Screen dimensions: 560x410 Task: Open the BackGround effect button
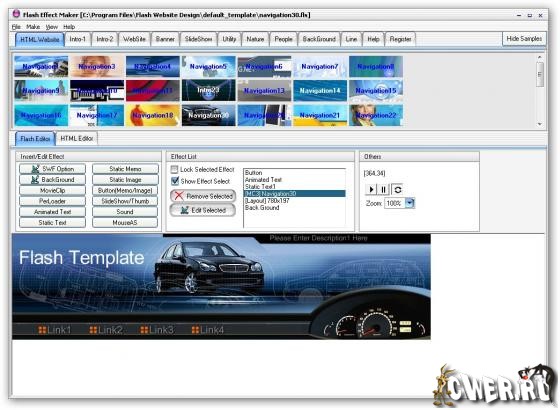(52, 180)
